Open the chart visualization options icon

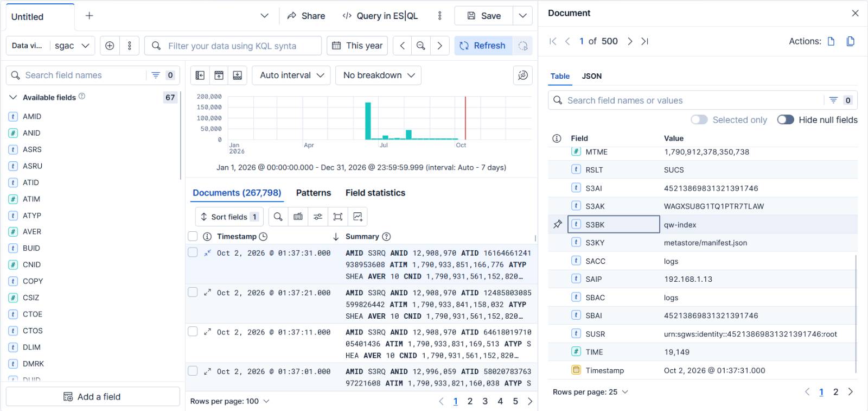click(523, 75)
